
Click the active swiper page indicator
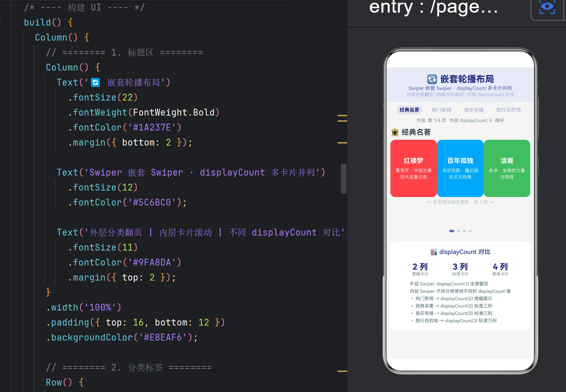tap(452, 231)
